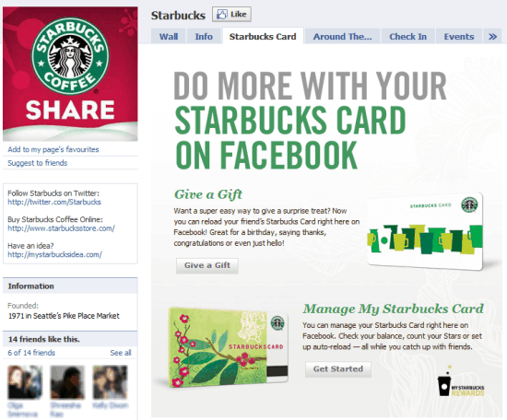Click the Give a Gift button
Image resolution: width=507 pixels, height=420 pixels.
(207, 265)
